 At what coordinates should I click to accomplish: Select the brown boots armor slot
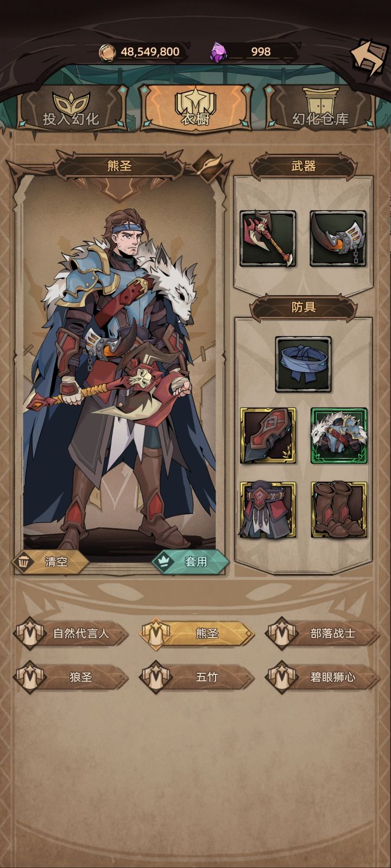pyautogui.click(x=339, y=509)
